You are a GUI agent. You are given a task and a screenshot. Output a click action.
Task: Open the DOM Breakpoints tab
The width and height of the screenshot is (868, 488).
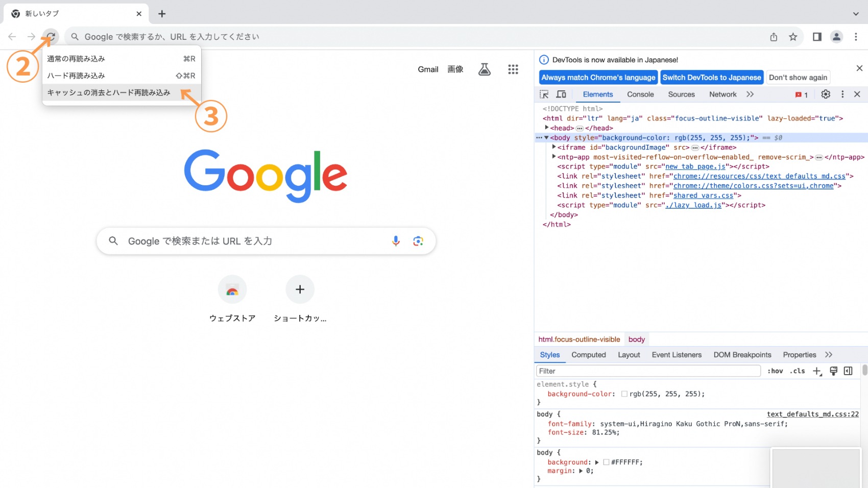tap(742, 355)
